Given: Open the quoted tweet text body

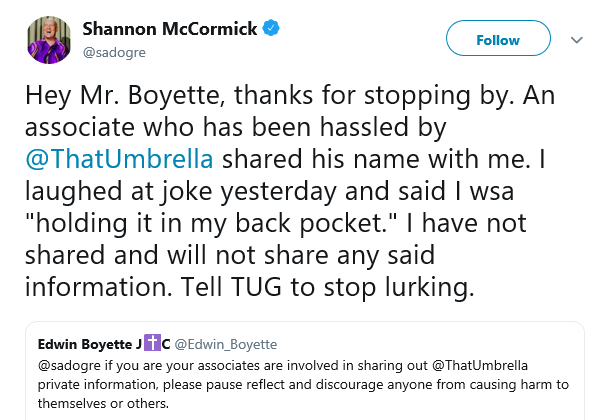Looking at the screenshot, I should pos(303,384).
